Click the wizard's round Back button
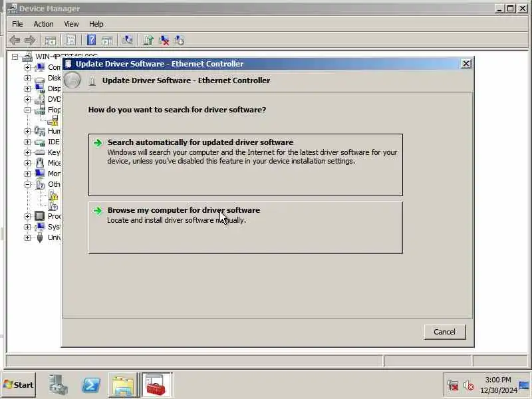This screenshot has height=399, width=532. 72,80
